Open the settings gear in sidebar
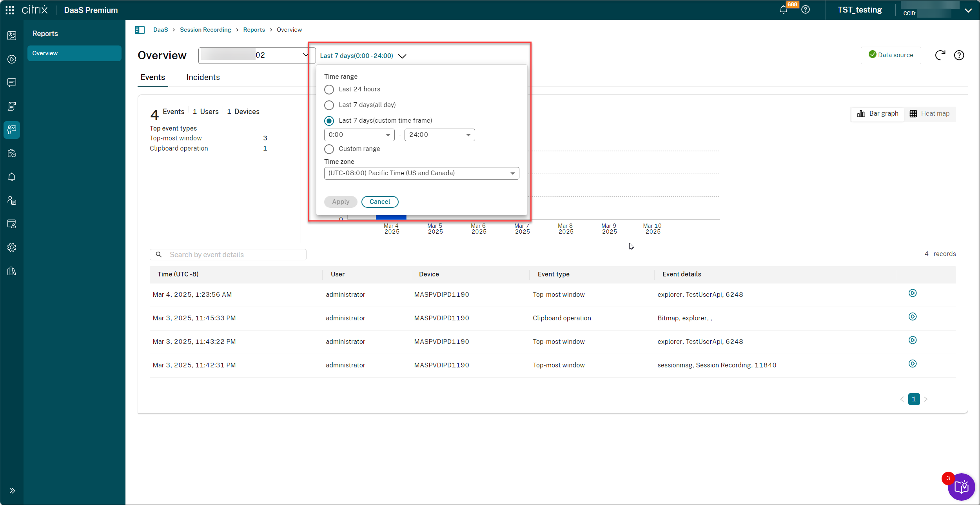This screenshot has width=980, height=505. [x=12, y=247]
